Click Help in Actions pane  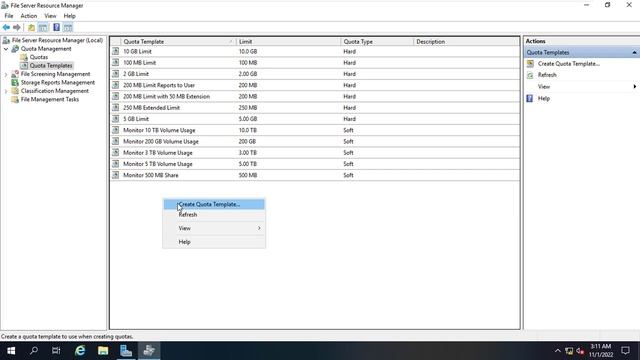tap(544, 98)
